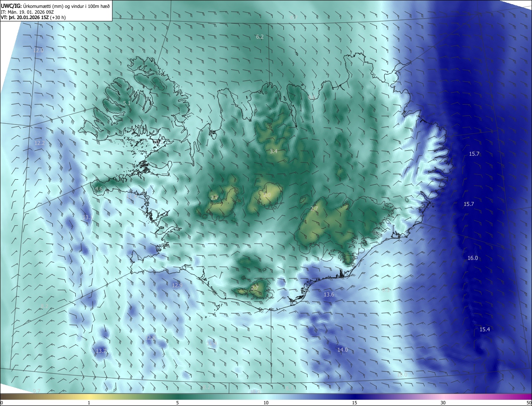Click the colorbar tick label 50

(529, 403)
